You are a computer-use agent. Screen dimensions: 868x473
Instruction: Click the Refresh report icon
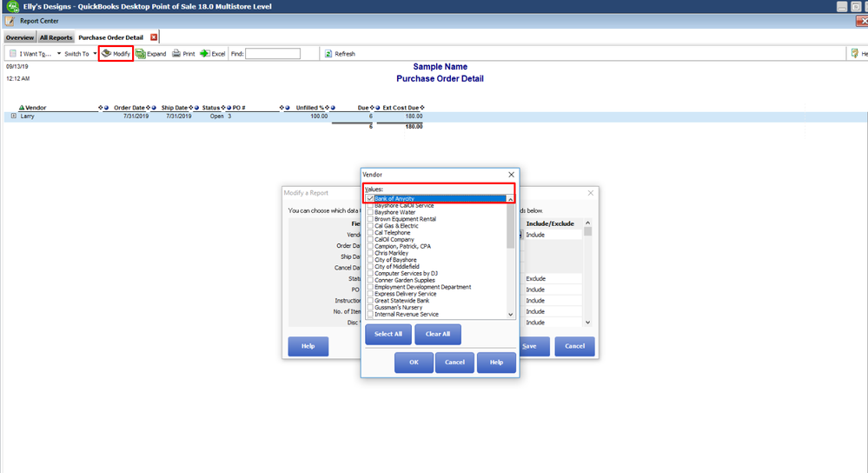coord(328,54)
